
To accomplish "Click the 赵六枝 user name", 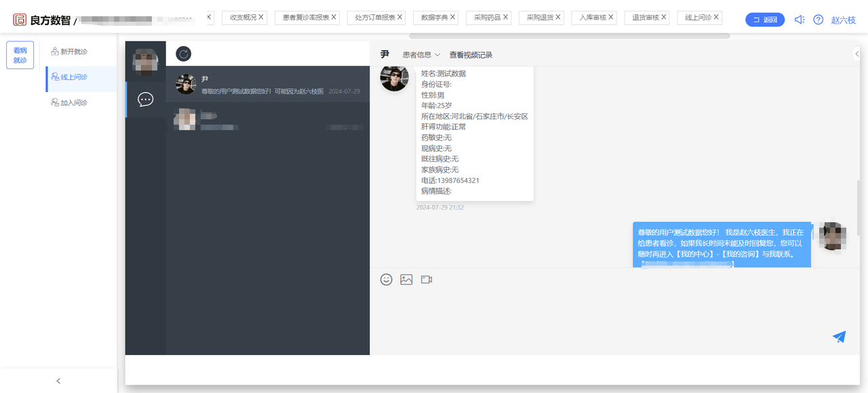I will point(844,20).
